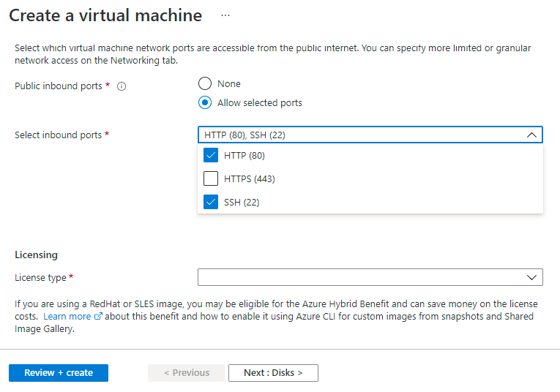This screenshot has width=560, height=392.
Task: Go to Next : Disks step
Action: [x=273, y=373]
